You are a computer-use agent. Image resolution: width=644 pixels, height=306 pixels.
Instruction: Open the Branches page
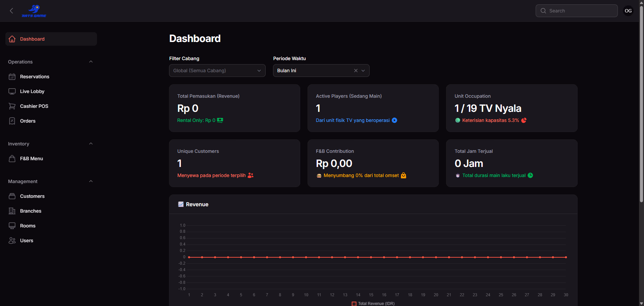point(51,211)
